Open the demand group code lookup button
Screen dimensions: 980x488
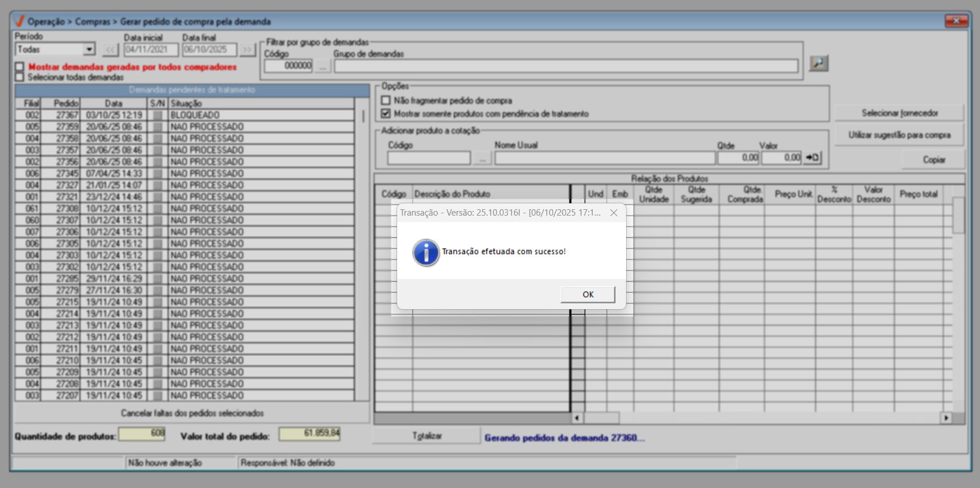click(322, 66)
